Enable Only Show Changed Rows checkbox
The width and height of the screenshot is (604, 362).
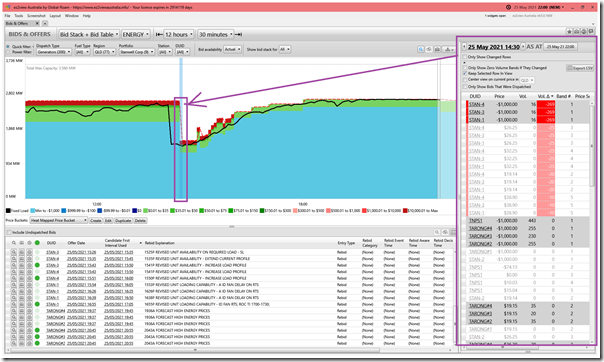pyautogui.click(x=465, y=57)
